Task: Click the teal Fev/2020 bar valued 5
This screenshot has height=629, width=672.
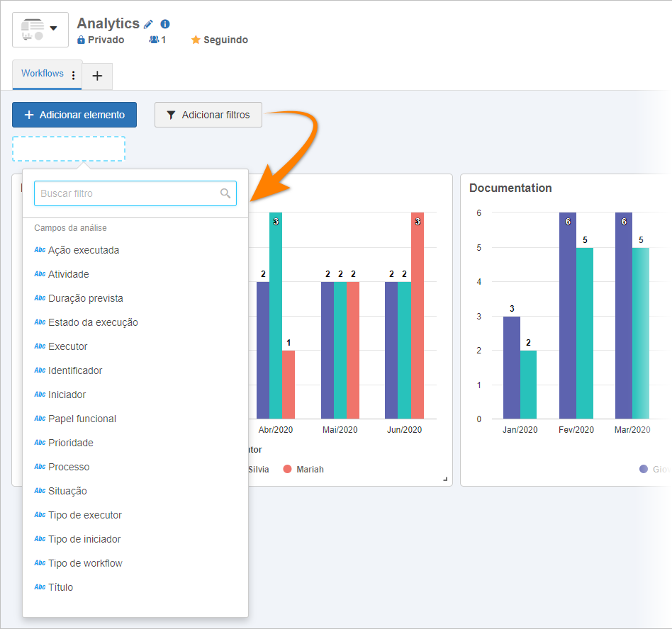Action: point(585,333)
